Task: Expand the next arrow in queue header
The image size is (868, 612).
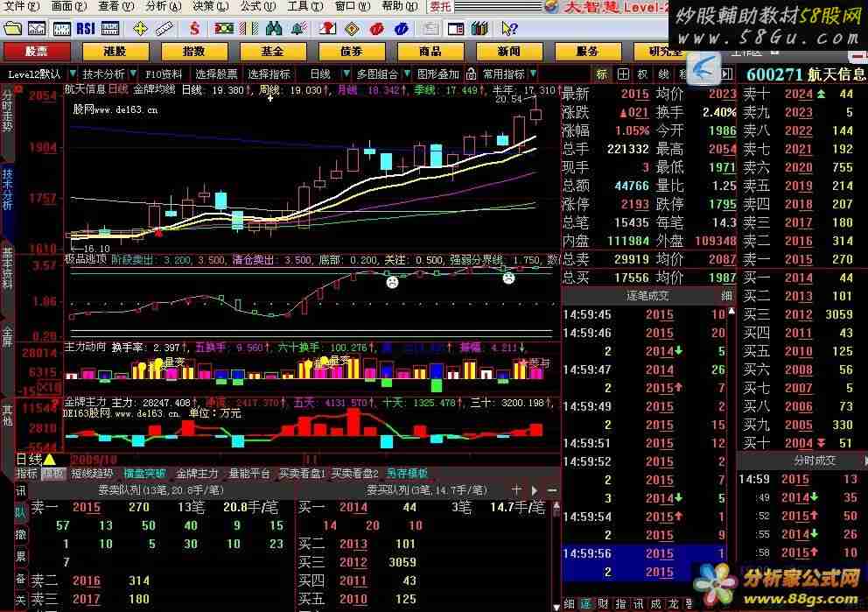Action: [x=535, y=489]
